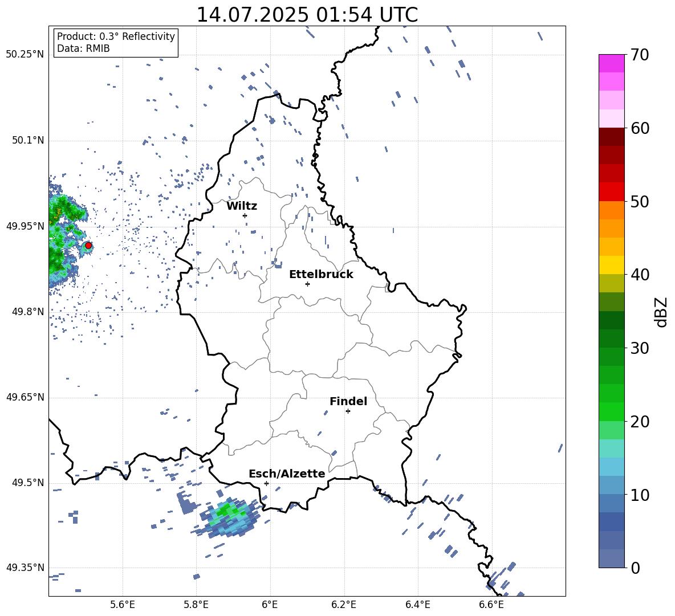Click the magenta top swatch of colorbar
This screenshot has width=675, height=616.
point(611,63)
